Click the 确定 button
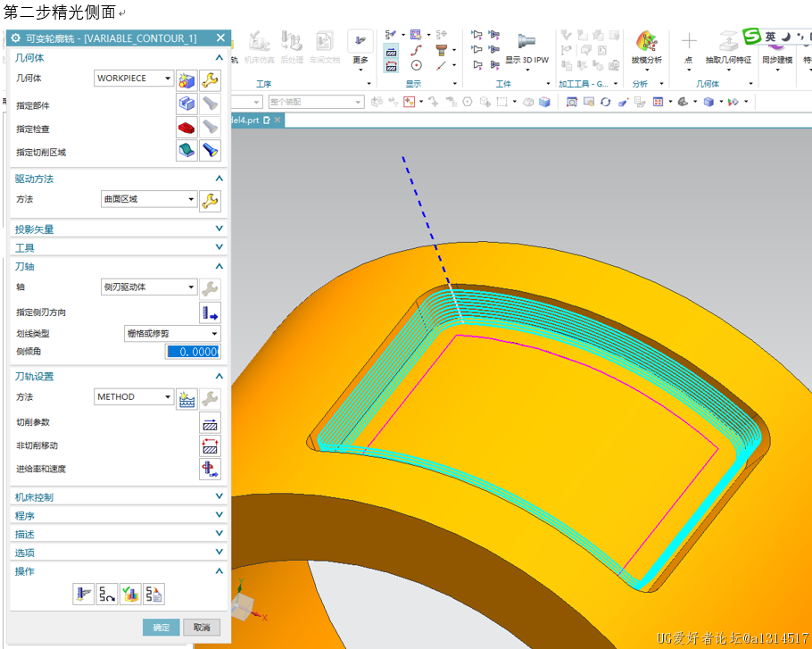This screenshot has width=812, height=649. click(x=162, y=628)
